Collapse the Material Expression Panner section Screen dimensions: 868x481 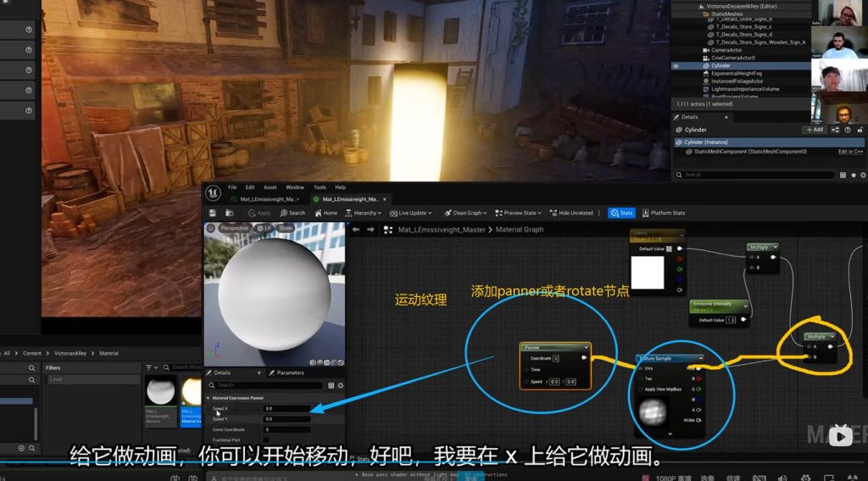209,398
